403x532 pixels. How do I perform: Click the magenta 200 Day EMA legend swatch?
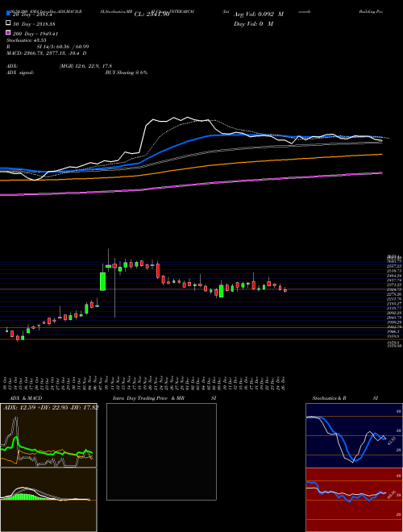click(x=9, y=33)
